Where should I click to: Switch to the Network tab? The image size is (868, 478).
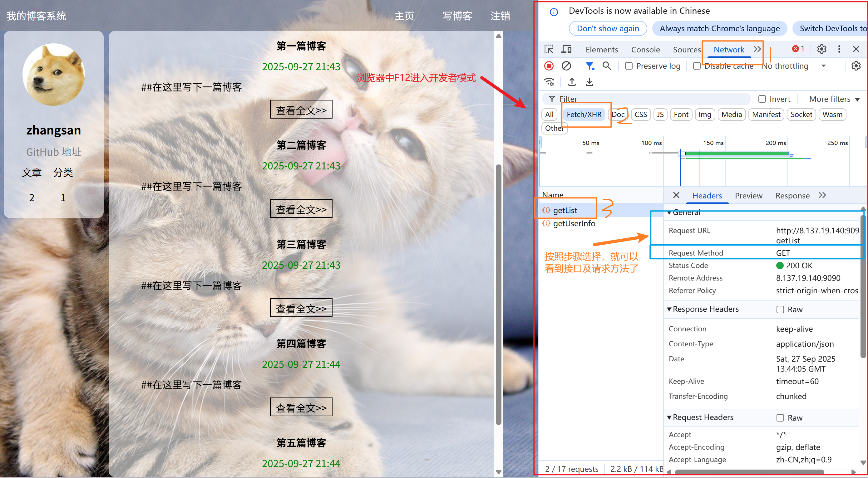click(728, 50)
